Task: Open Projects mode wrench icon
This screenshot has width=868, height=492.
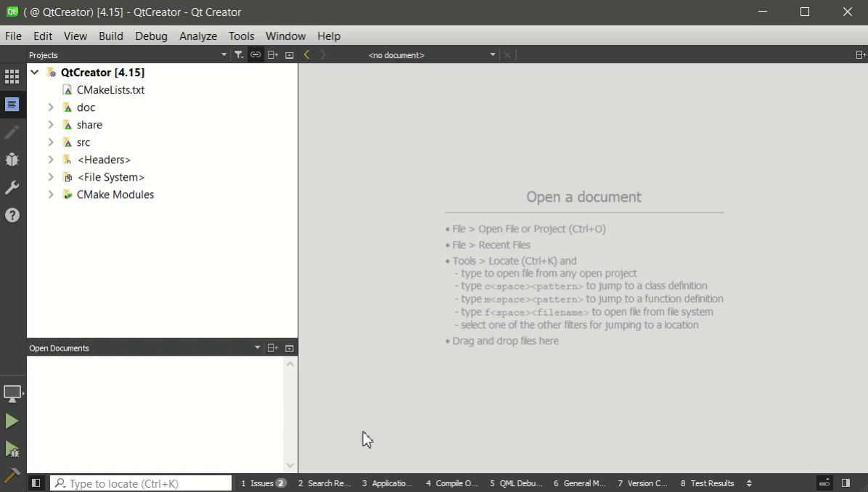Action: [x=12, y=187]
